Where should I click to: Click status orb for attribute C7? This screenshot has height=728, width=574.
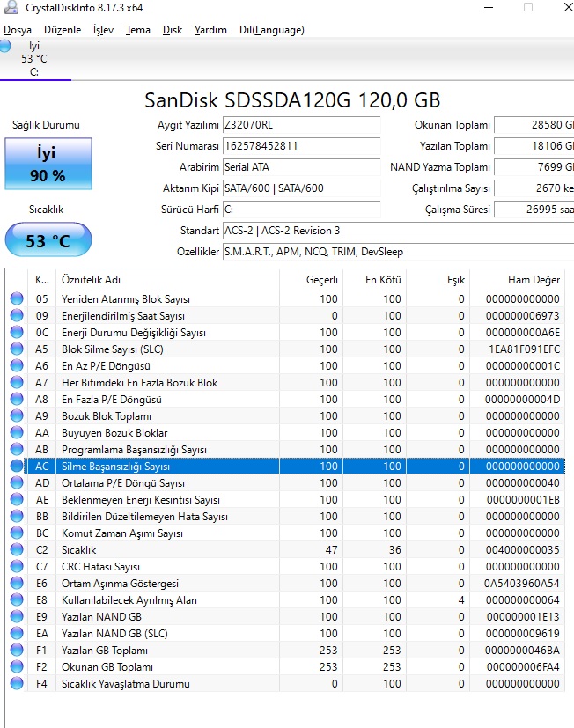coord(17,566)
